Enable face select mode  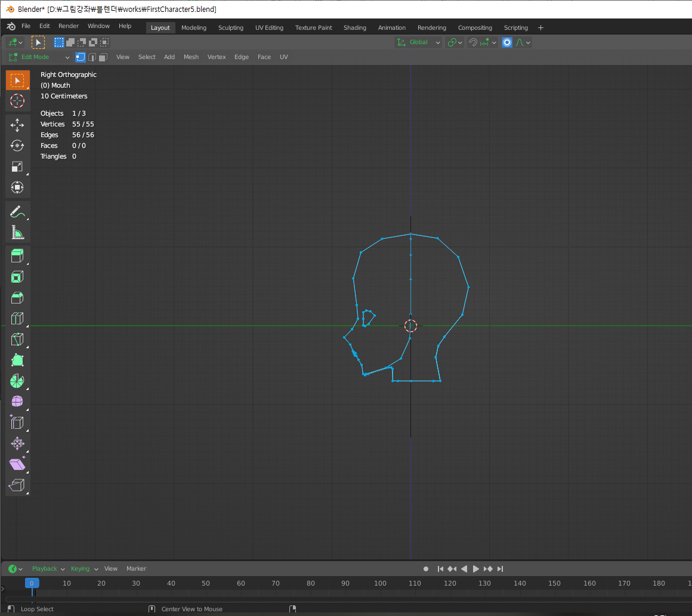click(103, 57)
